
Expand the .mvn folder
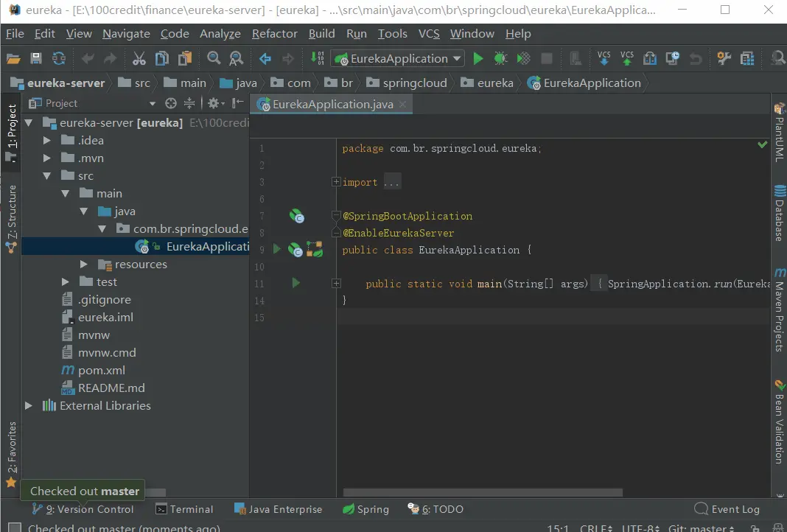(x=46, y=158)
